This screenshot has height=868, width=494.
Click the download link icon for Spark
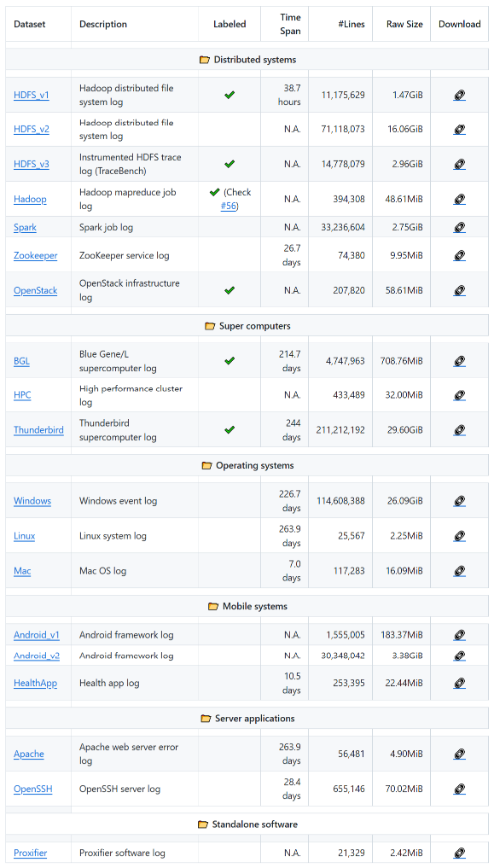click(459, 227)
